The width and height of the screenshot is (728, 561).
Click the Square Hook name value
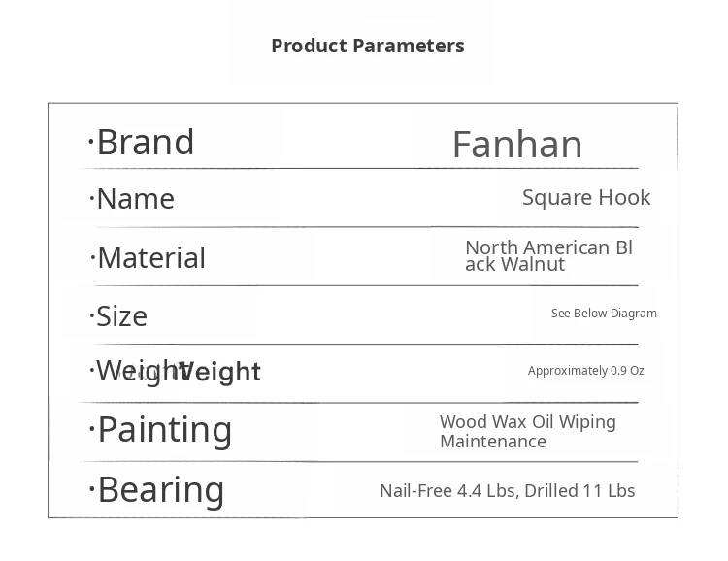click(x=586, y=198)
